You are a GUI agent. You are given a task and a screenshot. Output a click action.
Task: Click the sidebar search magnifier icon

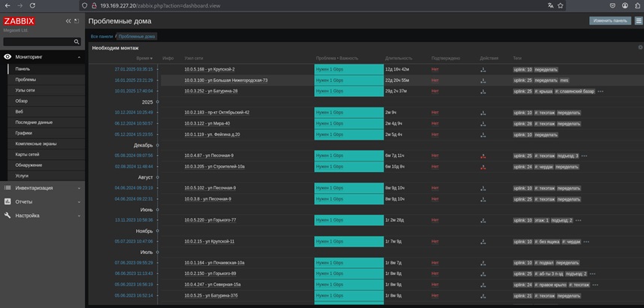click(x=77, y=42)
